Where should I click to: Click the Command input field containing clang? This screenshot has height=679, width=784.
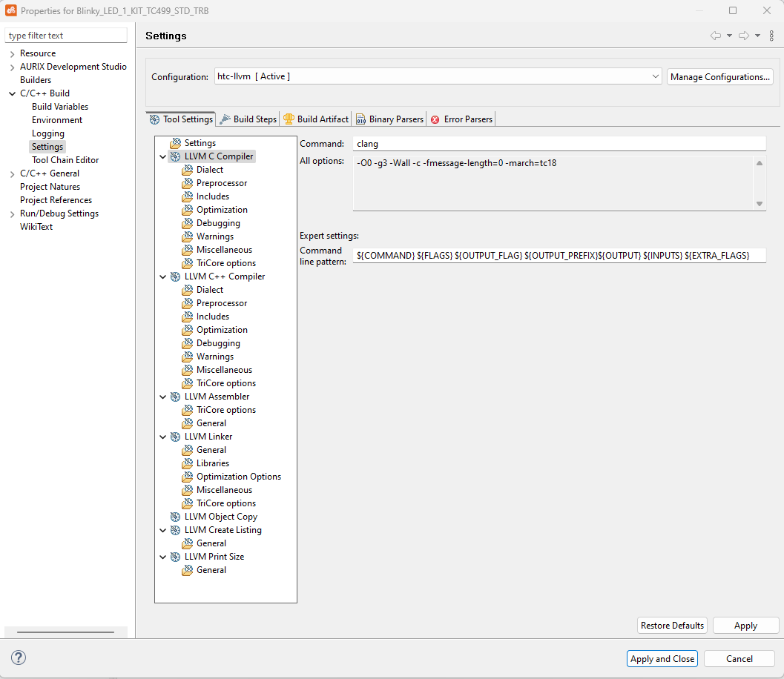click(x=559, y=144)
